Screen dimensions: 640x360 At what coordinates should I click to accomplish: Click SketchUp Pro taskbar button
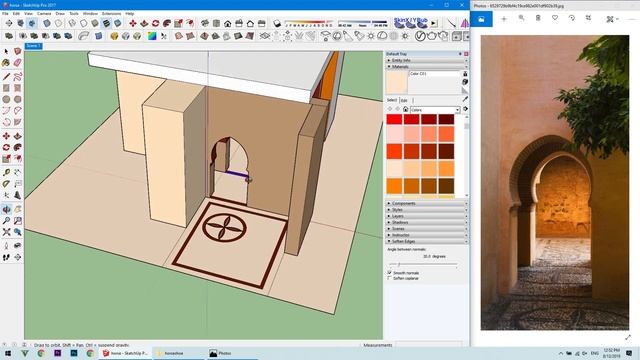[125, 353]
